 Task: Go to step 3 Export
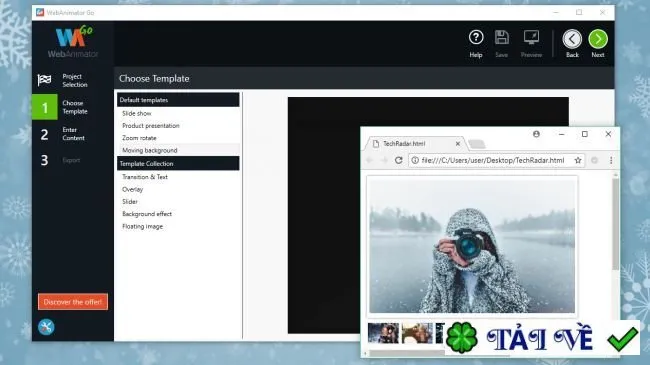pos(60,160)
